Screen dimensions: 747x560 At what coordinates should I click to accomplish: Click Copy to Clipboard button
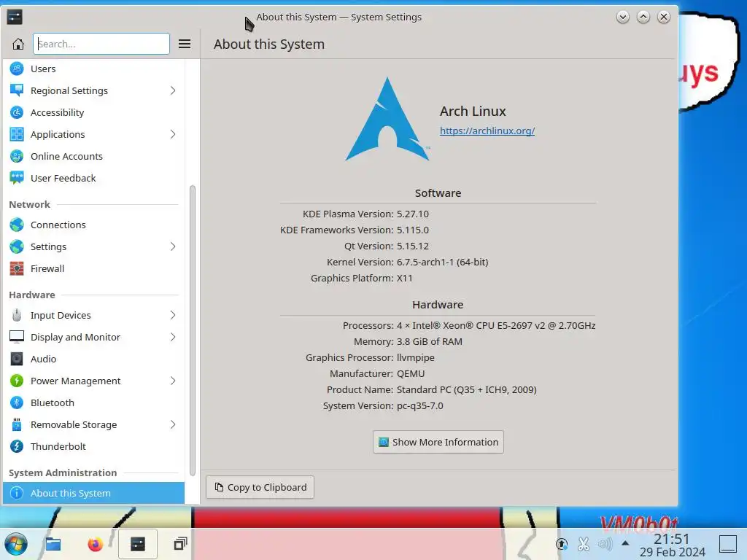pyautogui.click(x=260, y=487)
